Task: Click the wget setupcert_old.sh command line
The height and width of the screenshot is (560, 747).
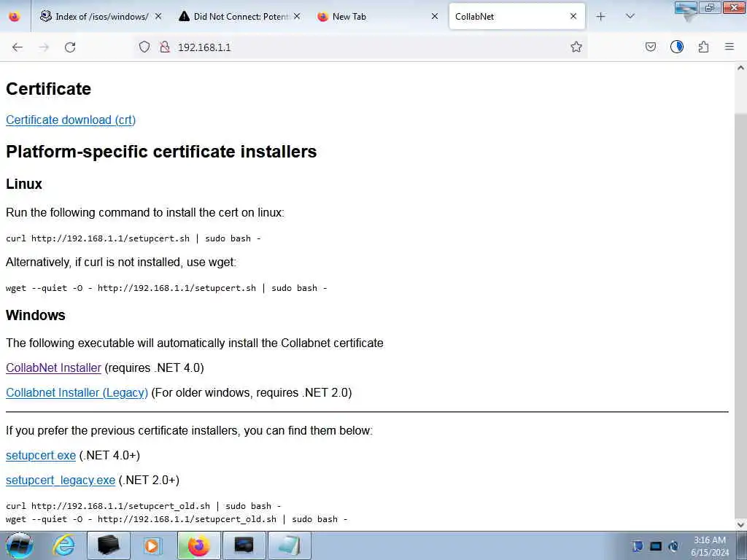Action: (x=177, y=519)
